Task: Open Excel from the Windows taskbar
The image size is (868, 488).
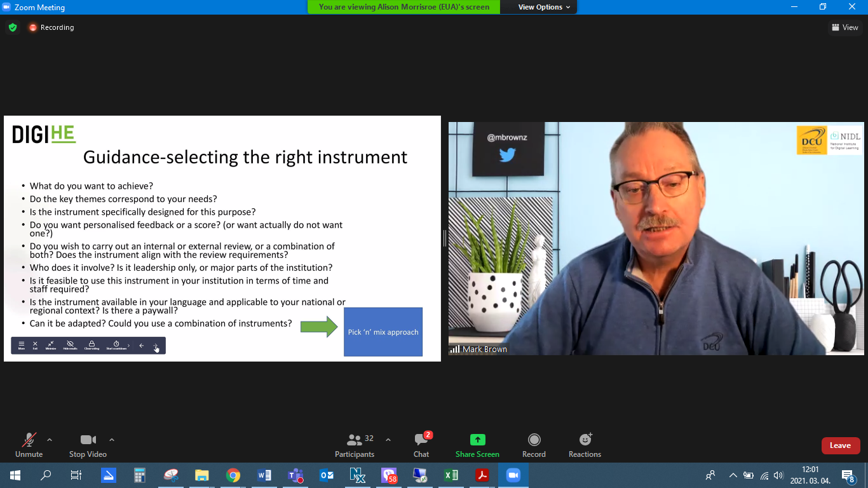Action: (451, 475)
